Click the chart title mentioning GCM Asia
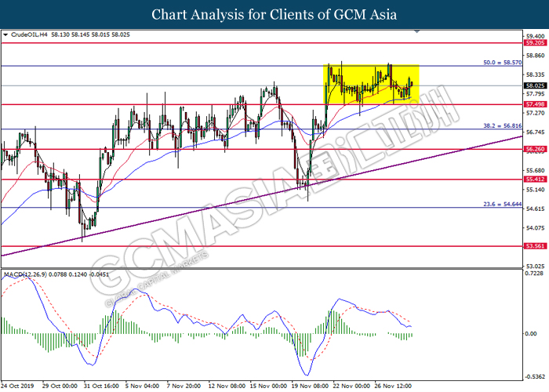 [274, 14]
